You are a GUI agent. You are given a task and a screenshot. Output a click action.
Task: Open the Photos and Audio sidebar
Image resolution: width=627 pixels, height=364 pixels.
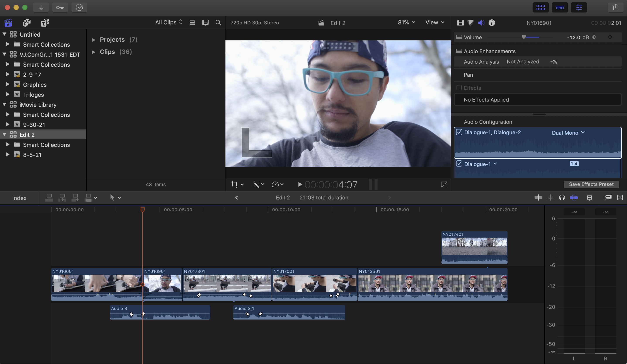coord(26,23)
